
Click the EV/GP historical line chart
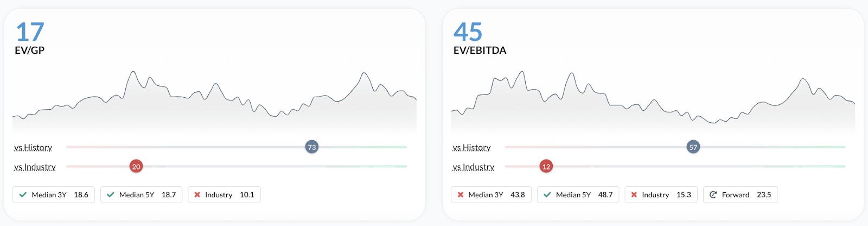tap(214, 103)
